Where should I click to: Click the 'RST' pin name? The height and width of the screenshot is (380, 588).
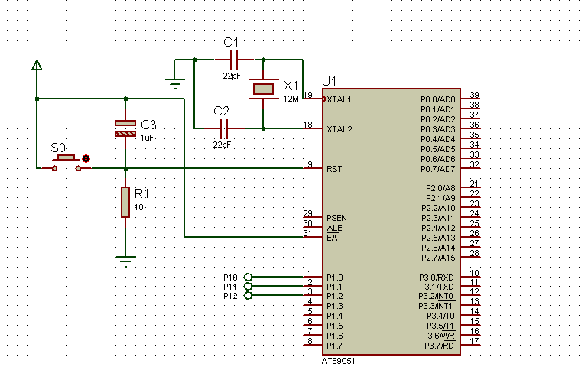[334, 169]
